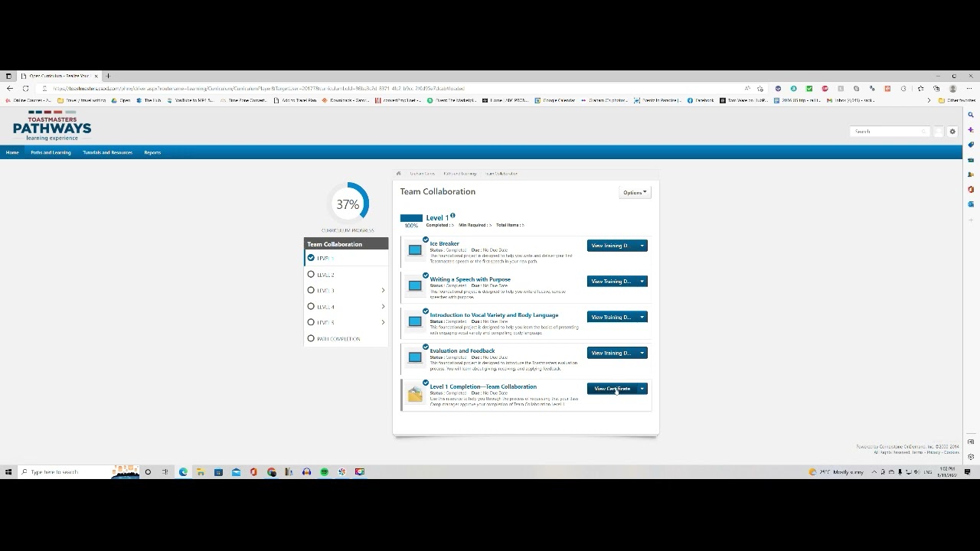Expand the View Certificate dropdown arrow
The image size is (980, 551).
coord(642,389)
